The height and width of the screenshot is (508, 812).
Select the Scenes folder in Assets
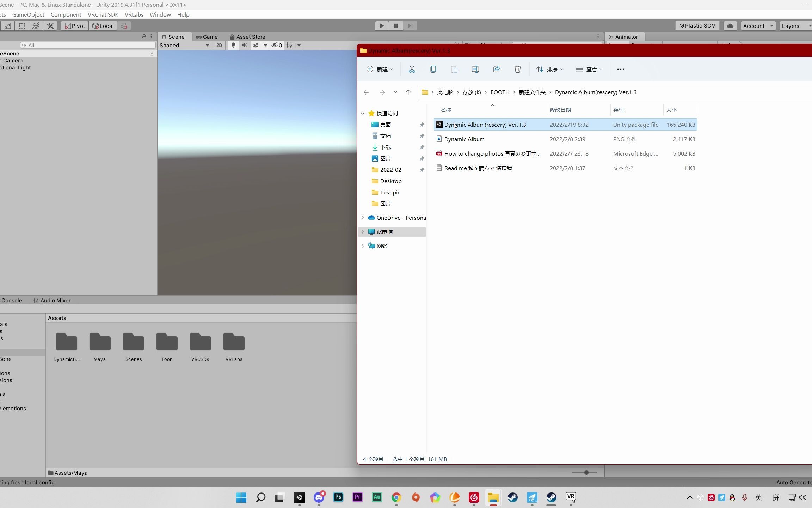[x=133, y=343]
